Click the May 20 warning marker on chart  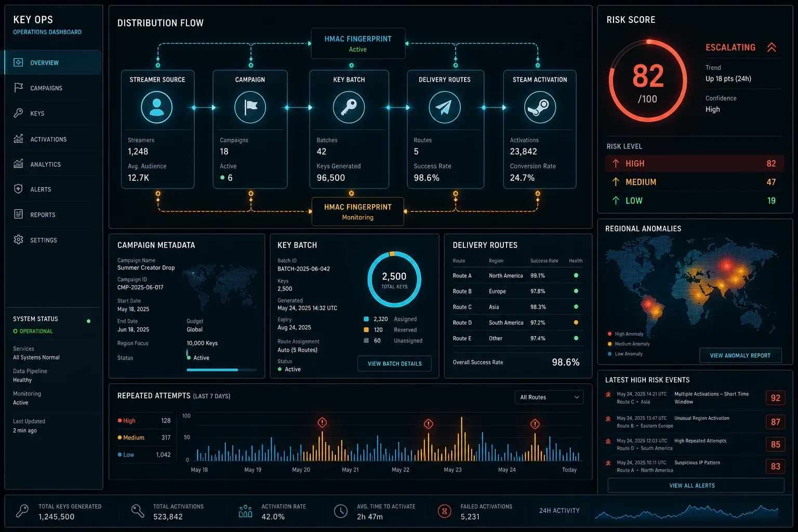coord(322,422)
